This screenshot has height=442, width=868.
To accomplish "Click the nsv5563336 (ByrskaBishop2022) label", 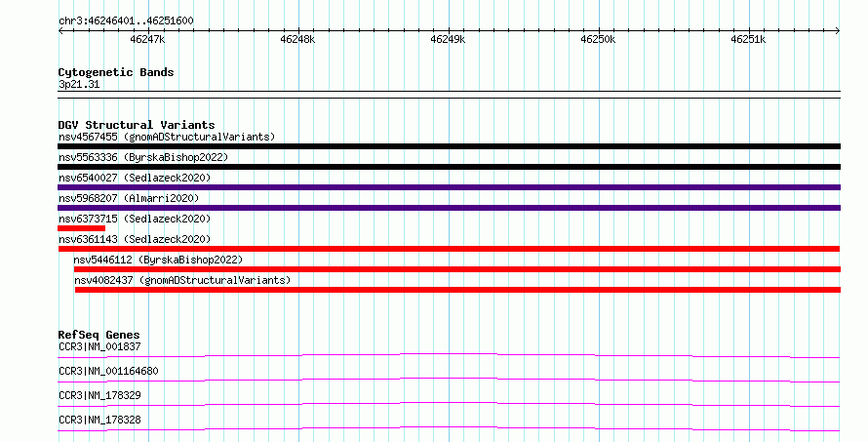I will 143,157.
